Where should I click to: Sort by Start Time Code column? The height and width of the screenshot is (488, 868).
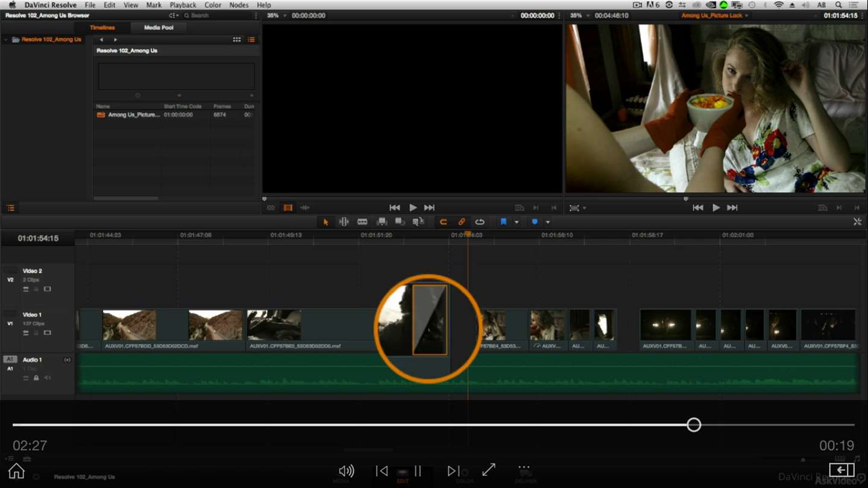[183, 107]
